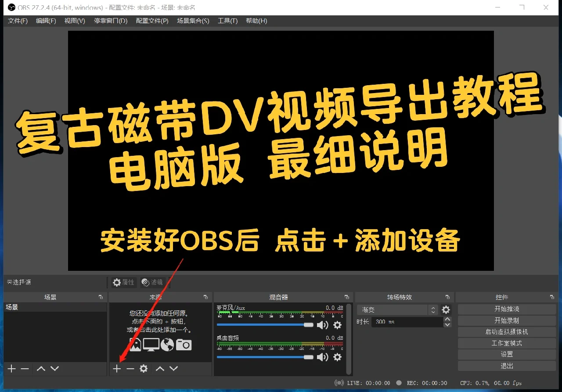Toggle 工作室模式 studio mode
Screen dimensions: 562x392
point(507,343)
